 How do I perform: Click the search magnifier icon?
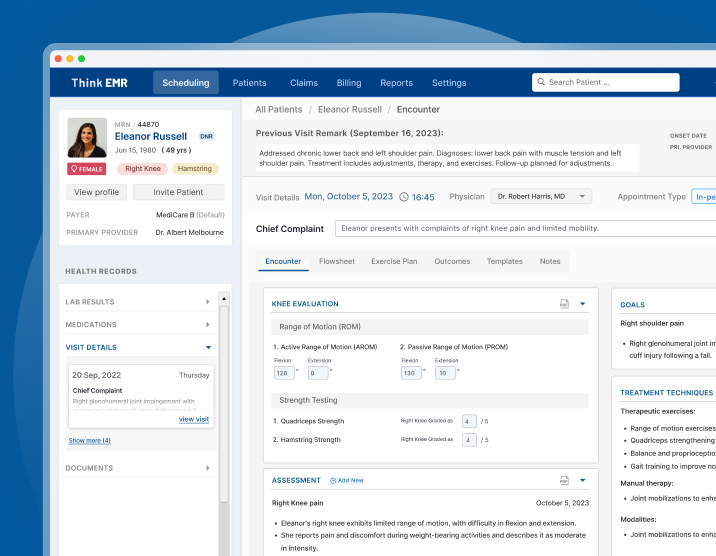[541, 83]
